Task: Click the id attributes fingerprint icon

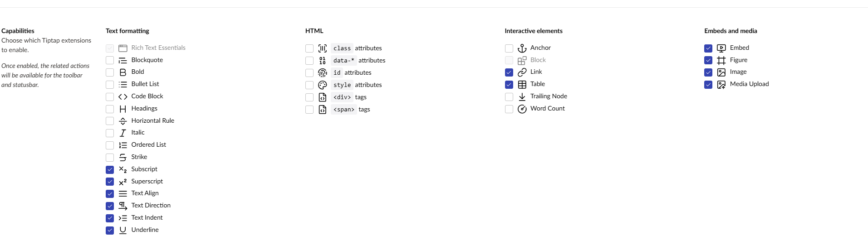Action: coord(322,73)
